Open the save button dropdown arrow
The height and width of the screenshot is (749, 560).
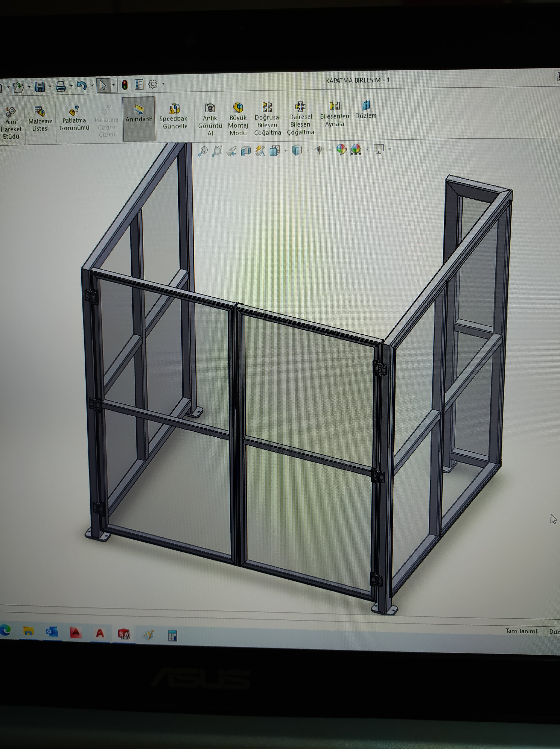click(50, 87)
